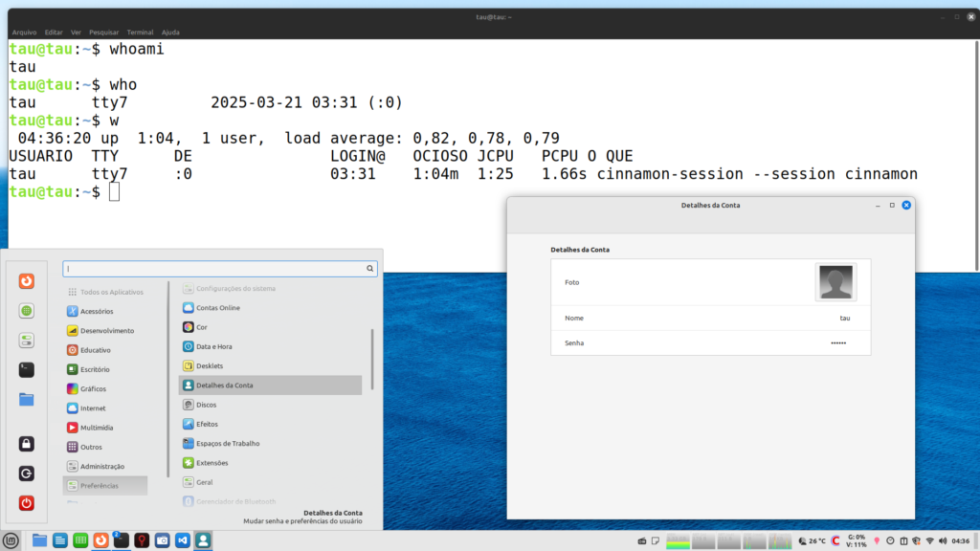Screen dimensions: 980x551
Task: Open the Terminal icon in menu favorites
Action: 27,369
